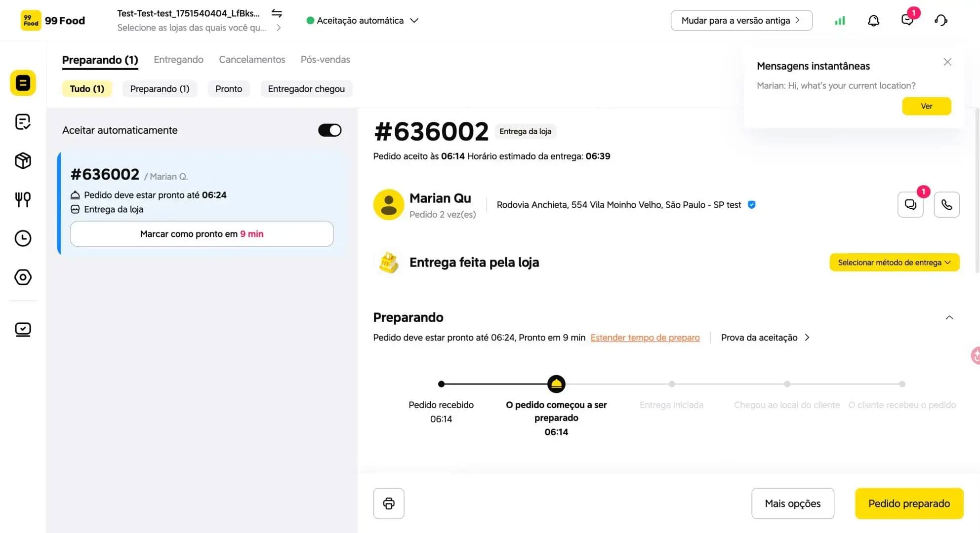This screenshot has width=980, height=533.
Task: Click the current step marker on timeline
Action: point(556,384)
